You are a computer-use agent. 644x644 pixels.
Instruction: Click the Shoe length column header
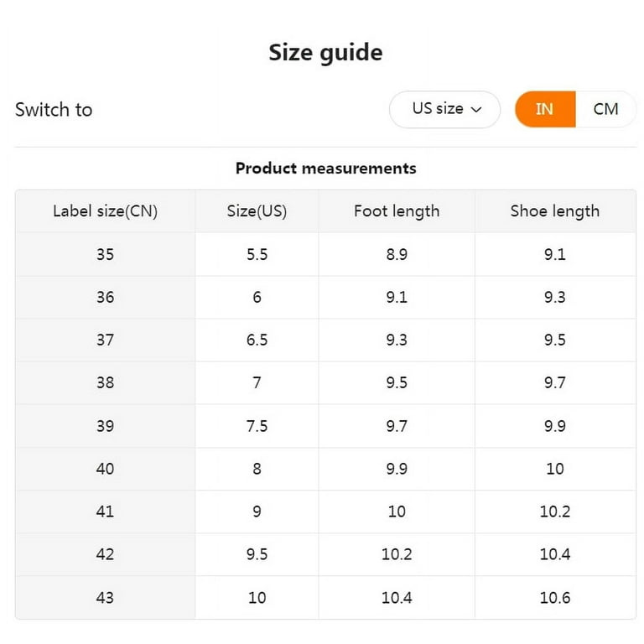click(555, 211)
